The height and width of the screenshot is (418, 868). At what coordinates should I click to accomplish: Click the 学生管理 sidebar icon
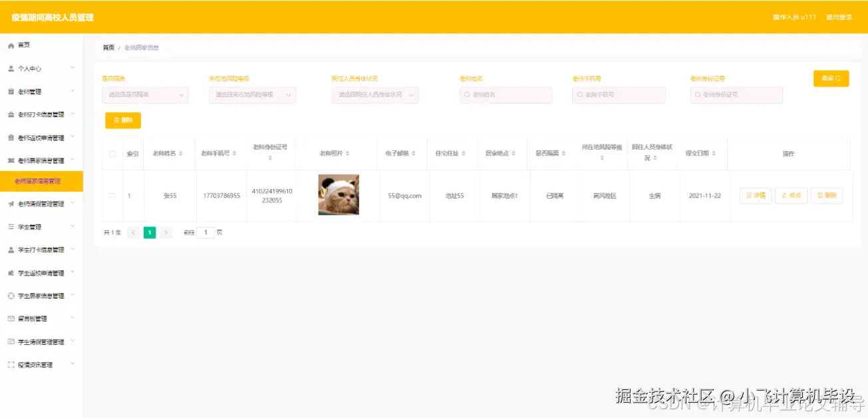point(11,227)
